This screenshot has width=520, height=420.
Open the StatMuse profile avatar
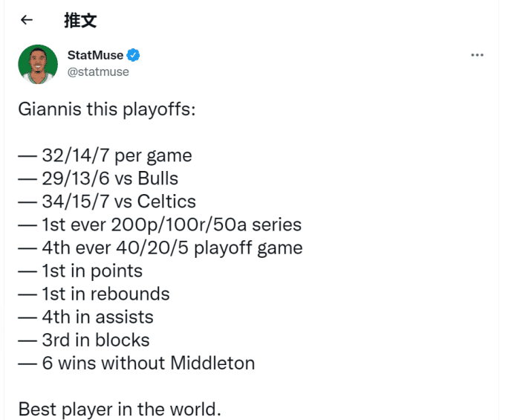coord(38,64)
